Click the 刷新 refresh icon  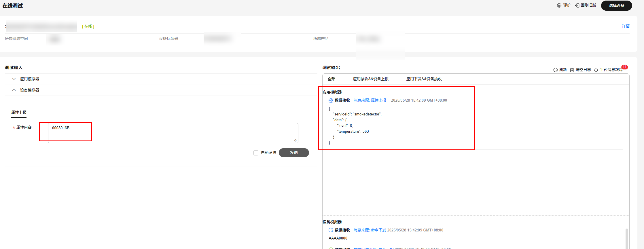tap(556, 70)
